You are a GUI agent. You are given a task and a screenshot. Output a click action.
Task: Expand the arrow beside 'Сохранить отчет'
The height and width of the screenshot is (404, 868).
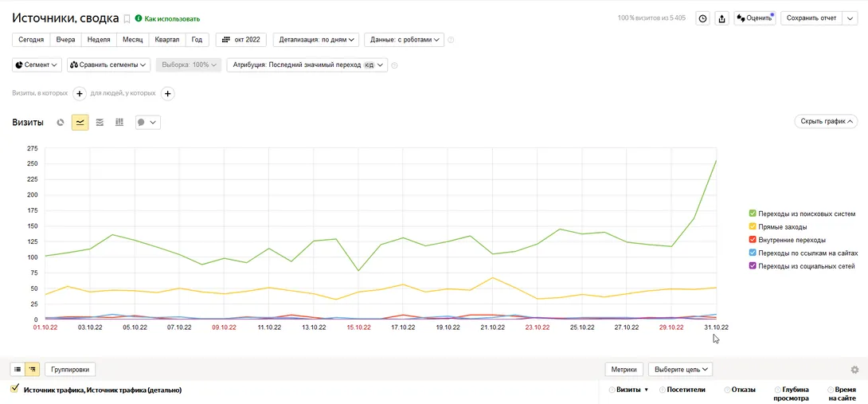[x=850, y=18]
